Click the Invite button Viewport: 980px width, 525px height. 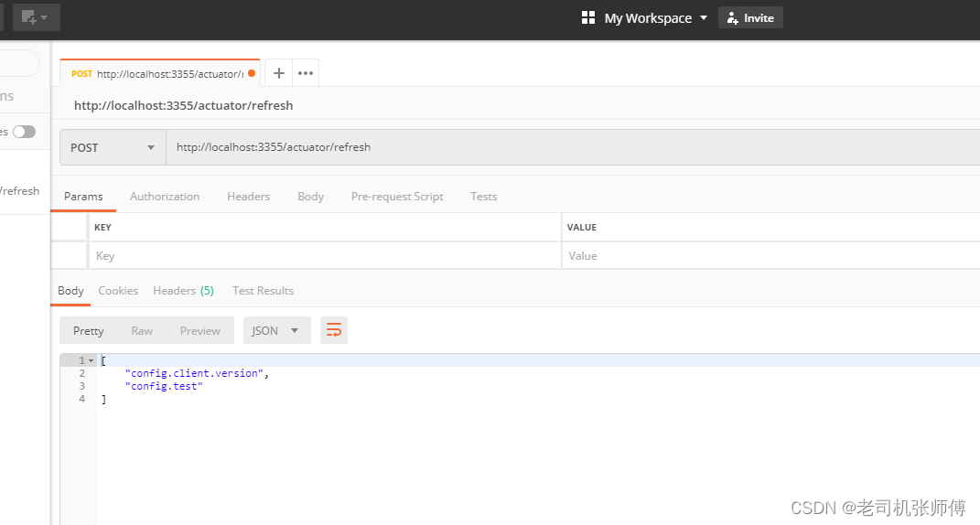click(750, 18)
